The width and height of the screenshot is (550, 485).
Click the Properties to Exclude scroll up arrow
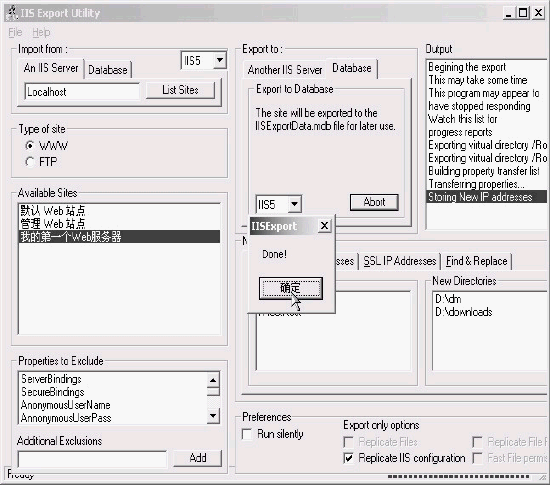pyautogui.click(x=213, y=380)
